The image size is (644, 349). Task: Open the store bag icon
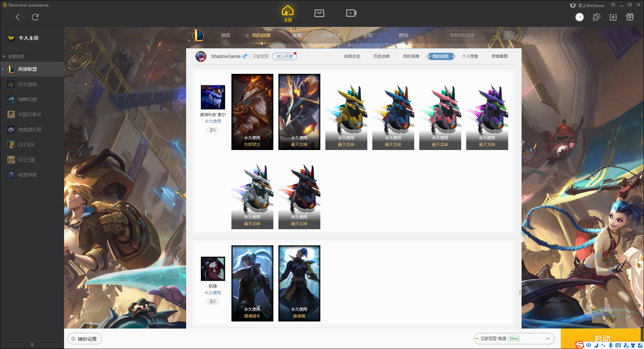[x=319, y=13]
